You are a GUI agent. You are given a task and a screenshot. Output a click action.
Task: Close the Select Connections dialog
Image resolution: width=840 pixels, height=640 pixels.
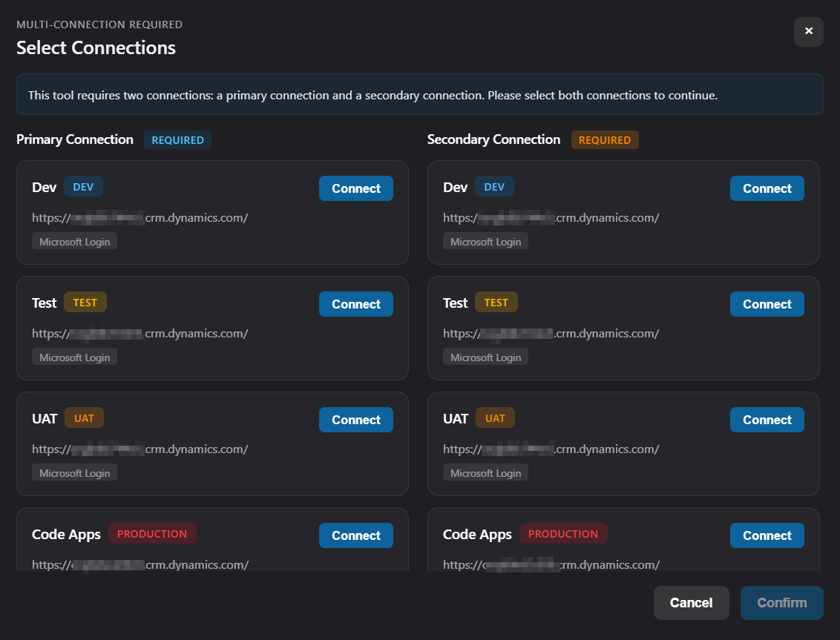pos(808,32)
